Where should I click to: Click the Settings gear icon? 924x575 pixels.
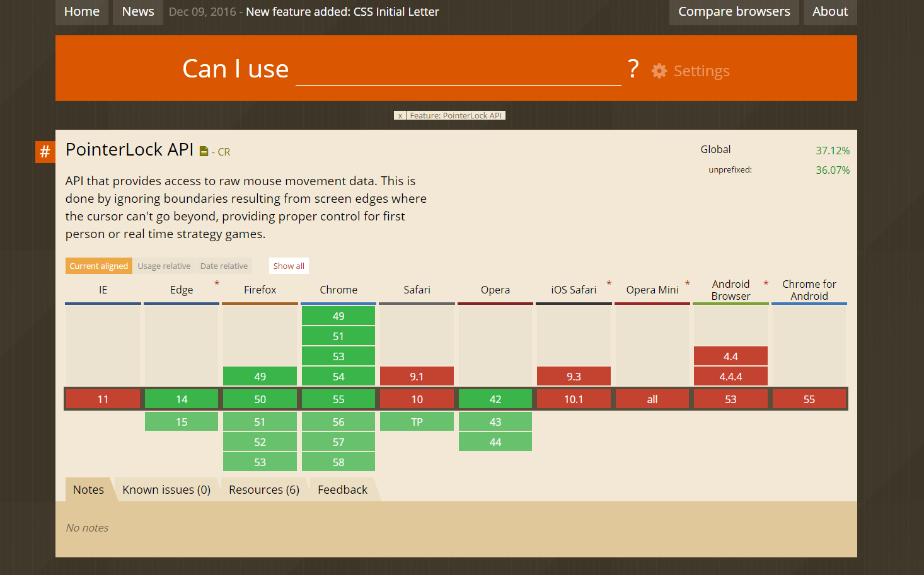coord(659,71)
